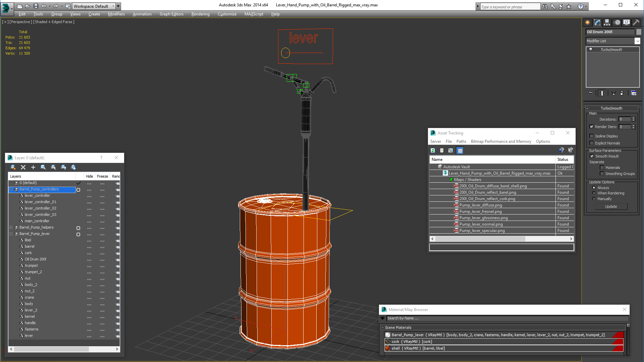Expand the Barrel_Pump_helpers layer
This screenshot has width=644, height=362.
click(x=11, y=228)
